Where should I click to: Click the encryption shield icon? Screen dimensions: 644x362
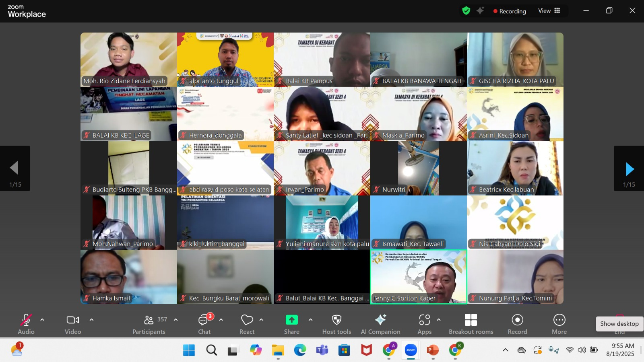pyautogui.click(x=466, y=11)
